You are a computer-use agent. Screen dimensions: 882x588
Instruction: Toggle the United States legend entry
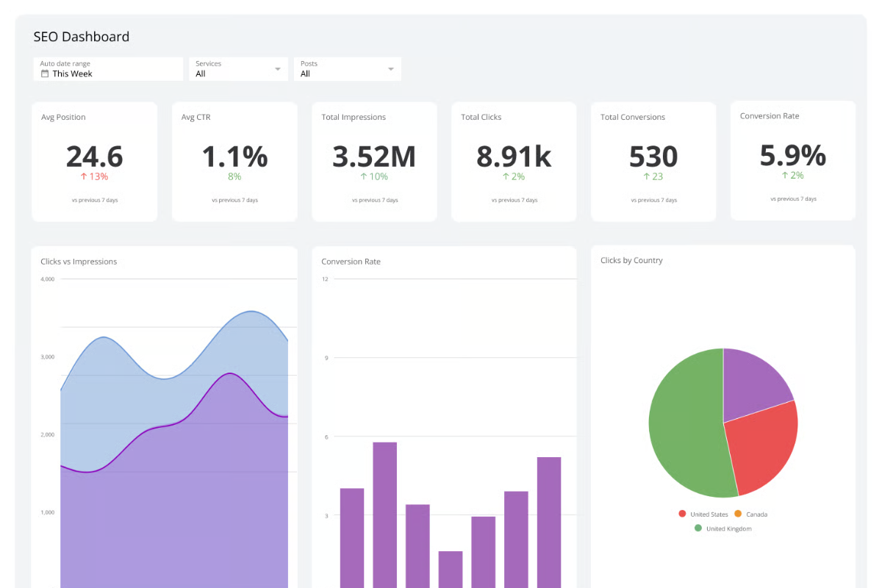[704, 514]
